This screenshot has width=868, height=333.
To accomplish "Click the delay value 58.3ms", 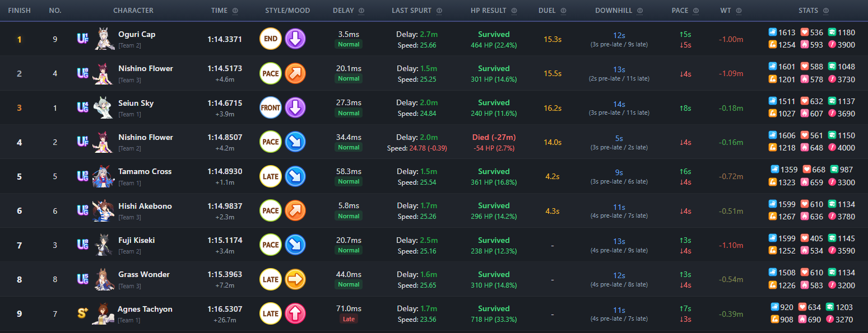I will coord(349,171).
